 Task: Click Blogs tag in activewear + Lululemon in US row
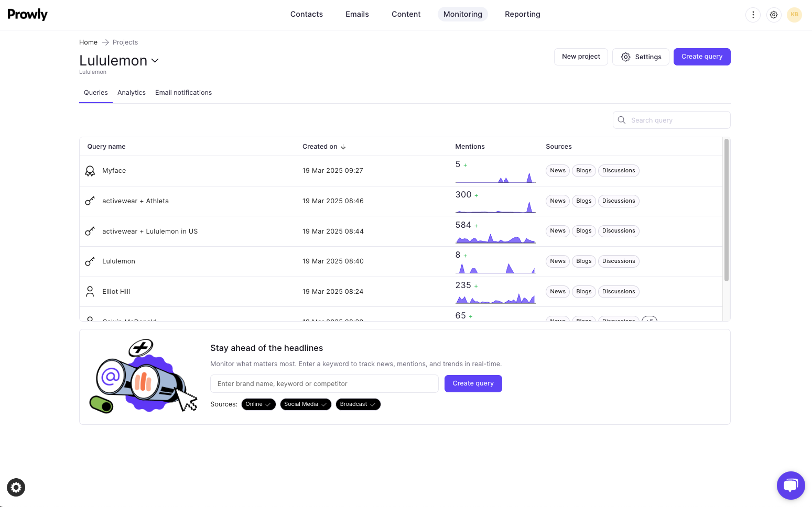point(584,231)
